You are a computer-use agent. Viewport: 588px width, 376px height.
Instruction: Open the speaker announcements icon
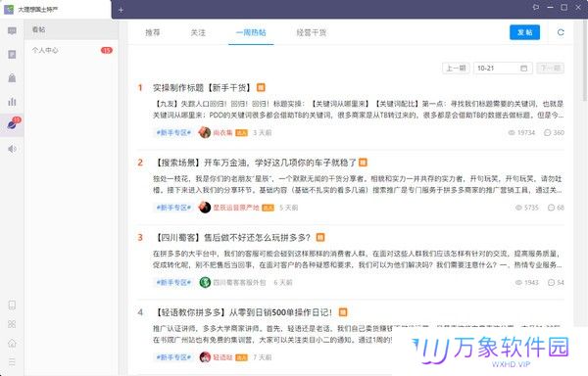point(12,149)
